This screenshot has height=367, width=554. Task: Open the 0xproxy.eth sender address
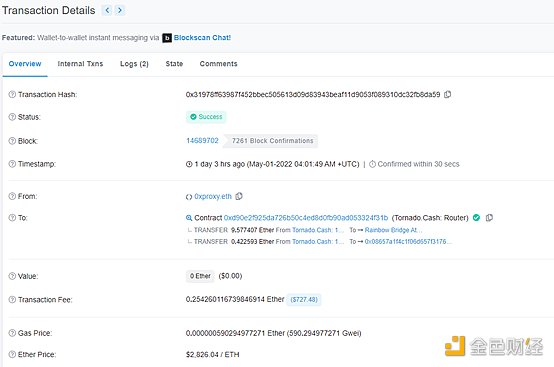point(213,196)
